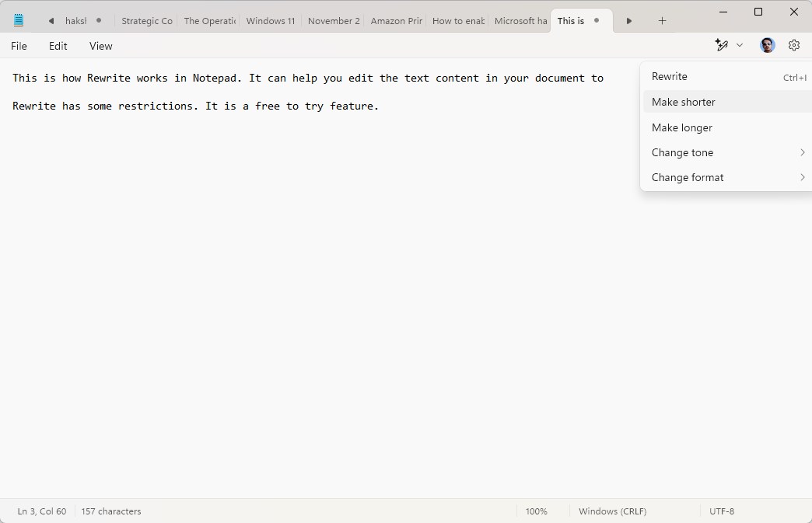Viewport: 812px width, 523px height.
Task: Open the user account avatar
Action: coord(767,46)
